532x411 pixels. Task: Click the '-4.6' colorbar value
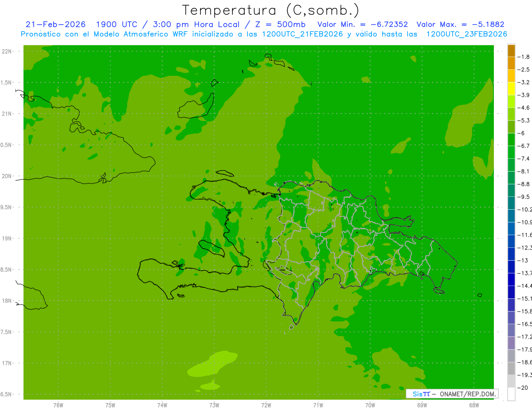(x=524, y=108)
